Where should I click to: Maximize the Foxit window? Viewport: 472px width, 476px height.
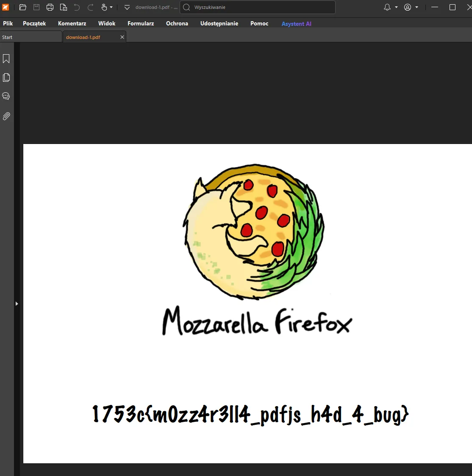click(x=452, y=7)
